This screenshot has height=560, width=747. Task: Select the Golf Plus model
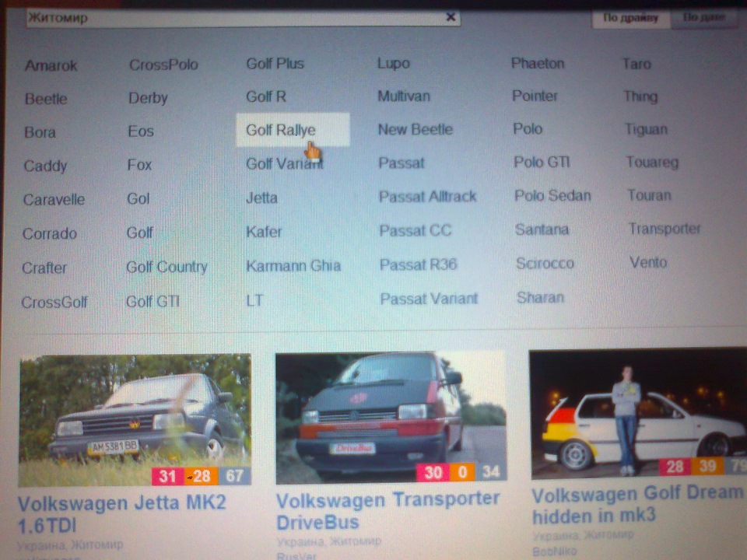point(275,63)
